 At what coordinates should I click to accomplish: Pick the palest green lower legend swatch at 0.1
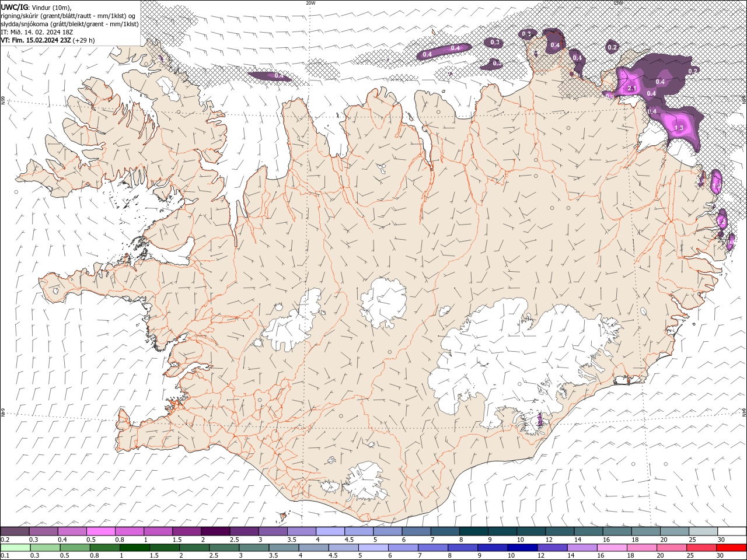(x=16, y=548)
